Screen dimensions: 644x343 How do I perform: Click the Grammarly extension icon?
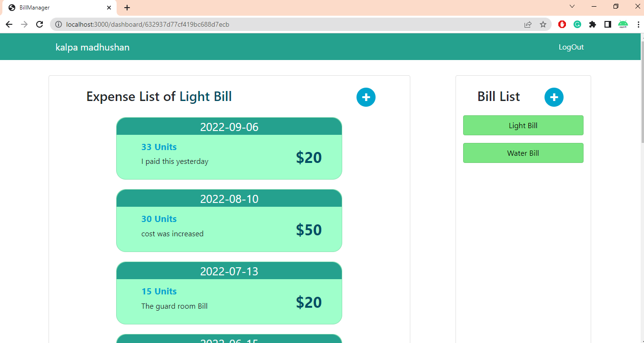coord(577,24)
